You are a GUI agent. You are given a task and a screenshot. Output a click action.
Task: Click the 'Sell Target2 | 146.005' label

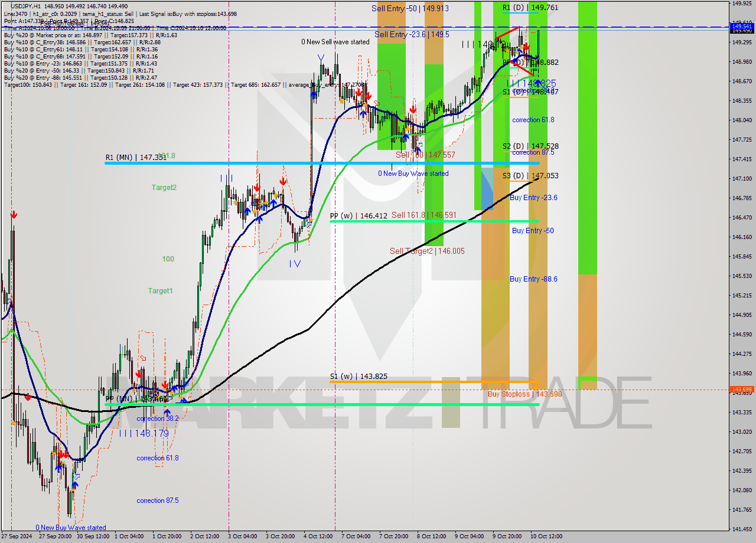pyautogui.click(x=427, y=251)
